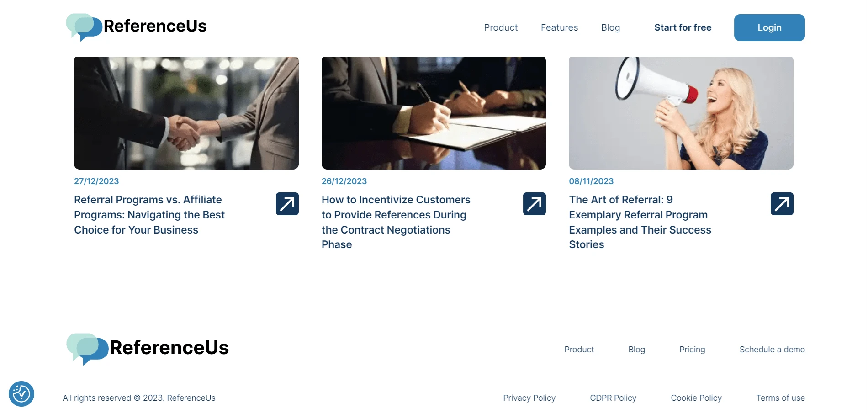Click the Login button
The image size is (868, 414).
tap(769, 27)
